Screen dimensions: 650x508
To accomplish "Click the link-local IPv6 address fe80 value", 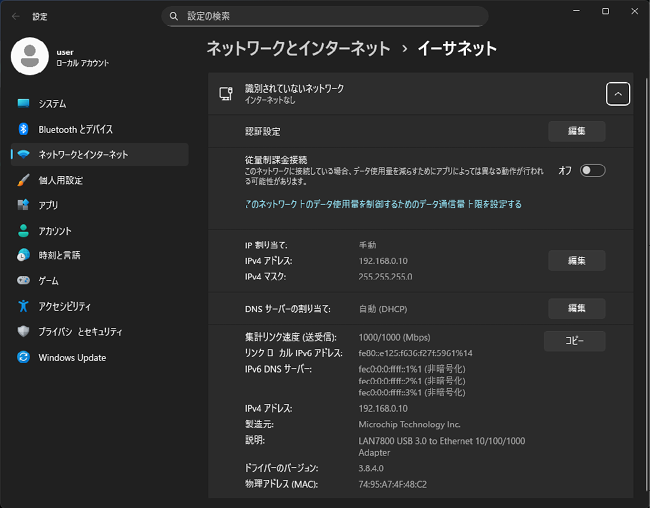I will pyautogui.click(x=415, y=353).
